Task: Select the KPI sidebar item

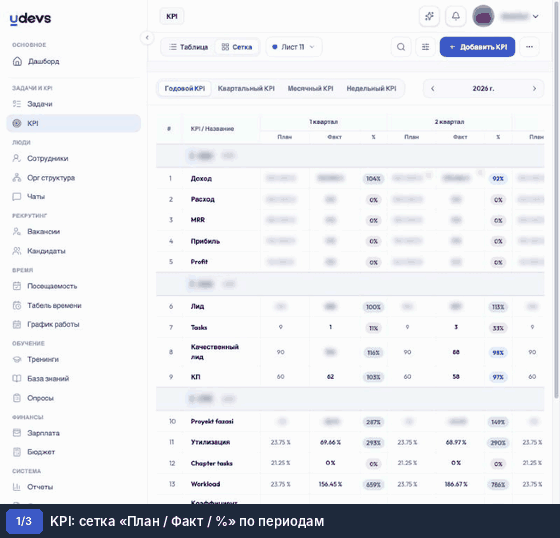Action: pyautogui.click(x=73, y=123)
